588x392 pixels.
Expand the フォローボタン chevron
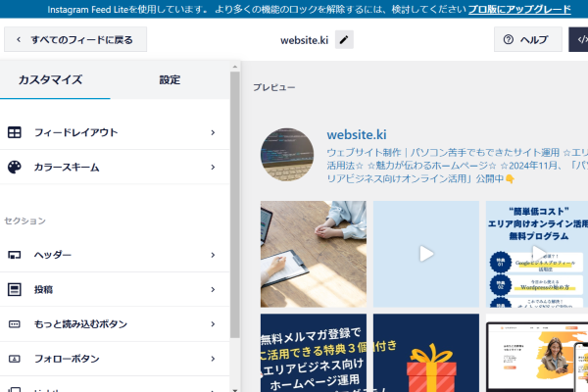(213, 359)
